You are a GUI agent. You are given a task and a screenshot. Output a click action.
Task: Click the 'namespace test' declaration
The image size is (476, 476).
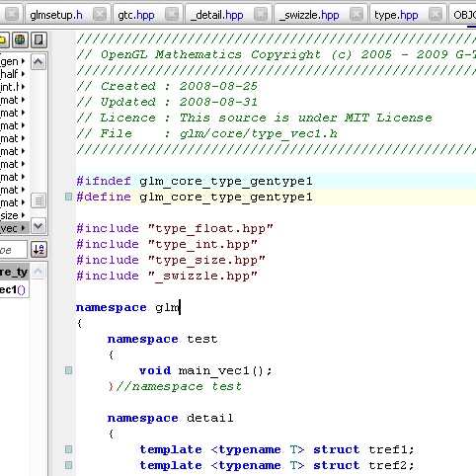pyautogui.click(x=163, y=339)
